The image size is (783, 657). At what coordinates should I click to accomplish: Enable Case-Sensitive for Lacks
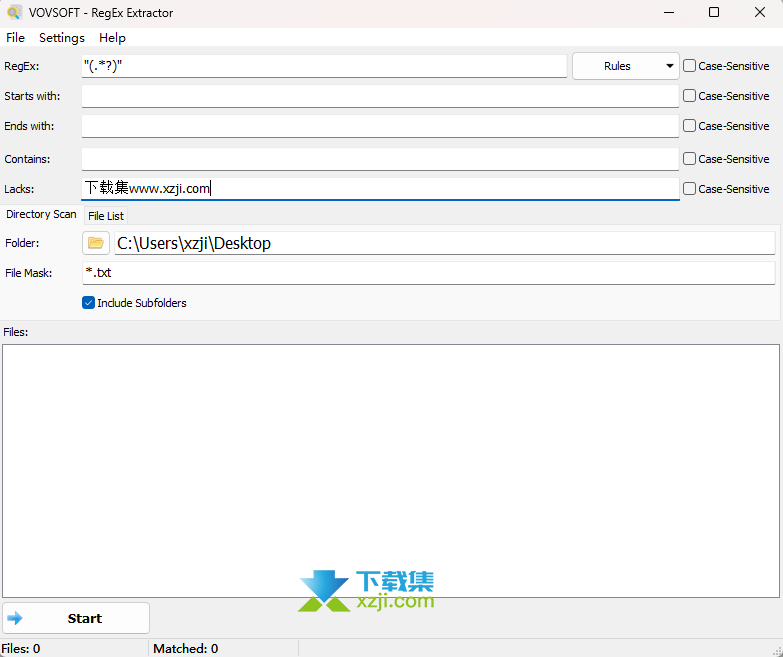689,189
